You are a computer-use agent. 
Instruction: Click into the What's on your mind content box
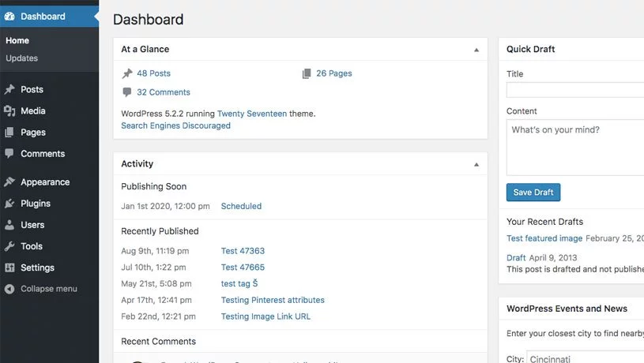click(575, 147)
